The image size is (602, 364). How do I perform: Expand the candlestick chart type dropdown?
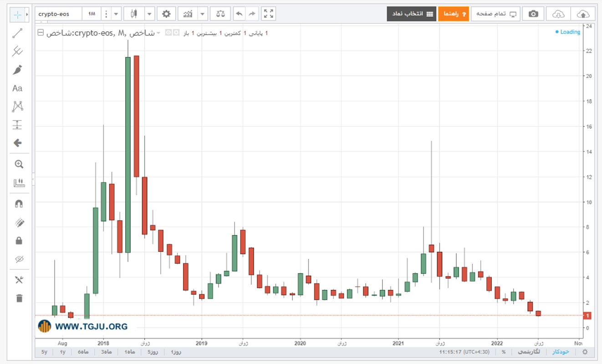[x=150, y=14]
